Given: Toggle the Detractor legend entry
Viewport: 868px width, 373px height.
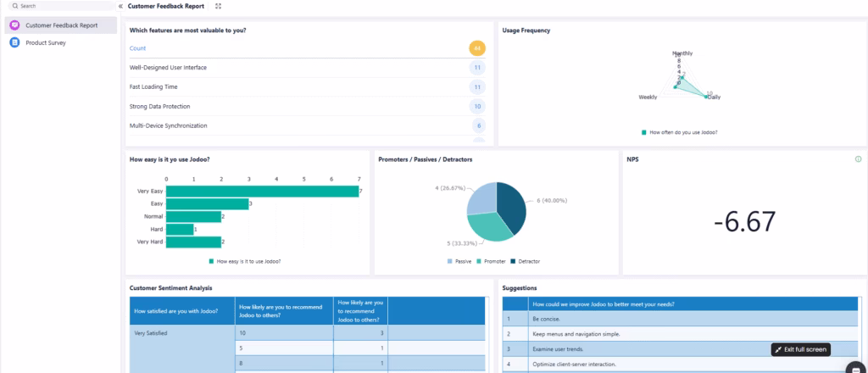Looking at the screenshot, I should click(526, 261).
